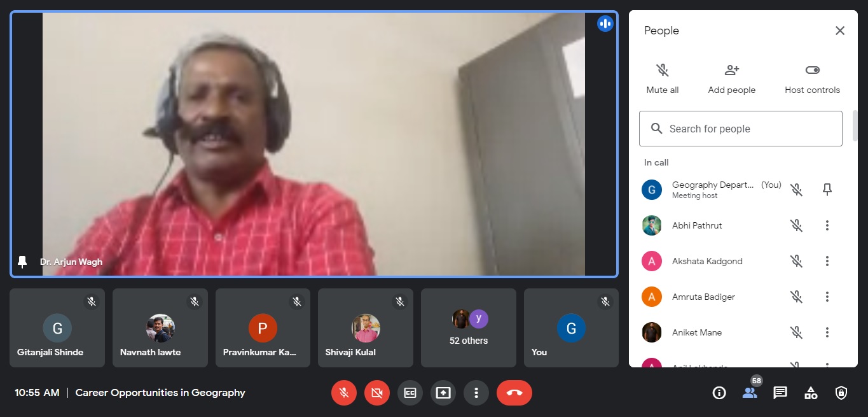Unpin Dr. Arjun Wagh using pin icon

point(23,262)
